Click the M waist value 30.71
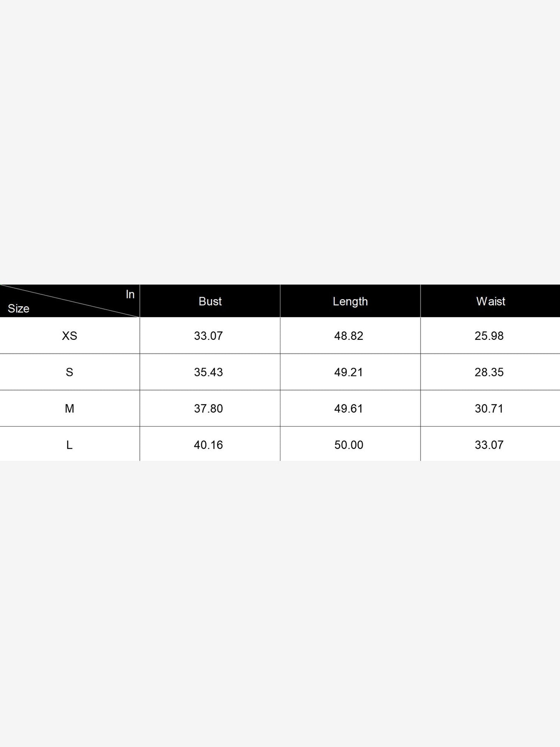This screenshot has height=747, width=560. (x=489, y=409)
